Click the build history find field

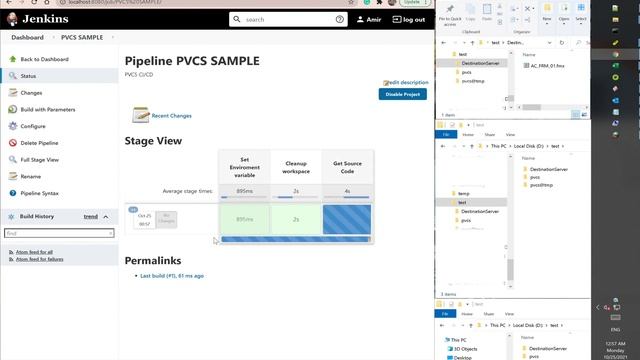coord(59,233)
